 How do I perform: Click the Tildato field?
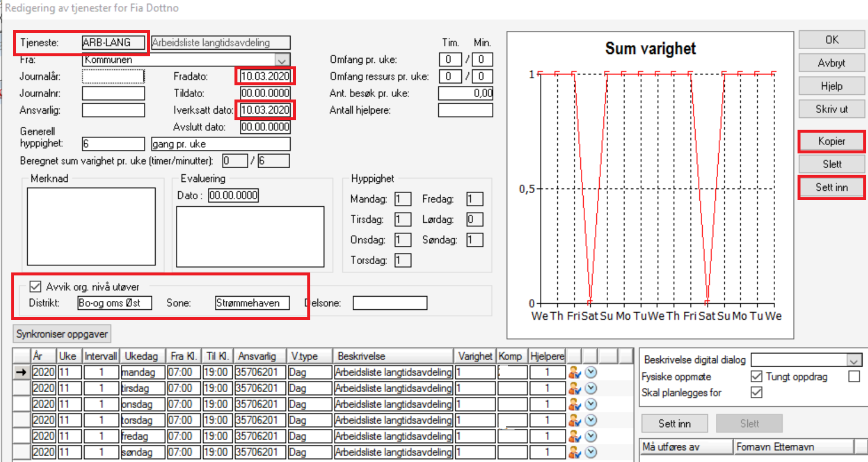265,93
